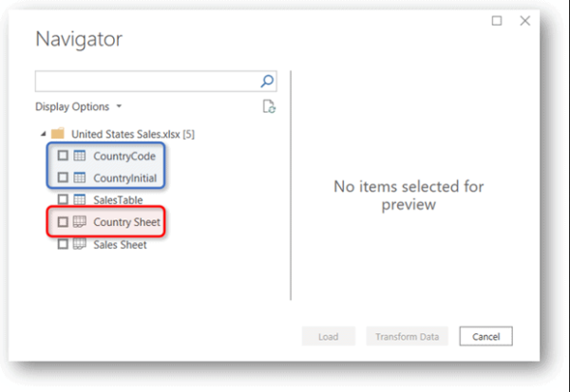Click the CountryInitial table icon

[80, 177]
